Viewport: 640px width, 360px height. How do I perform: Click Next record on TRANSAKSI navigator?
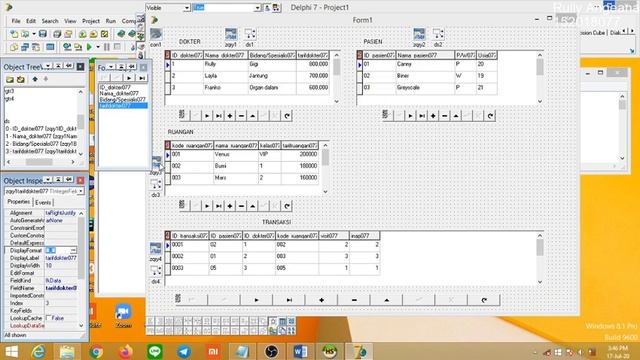[256, 300]
